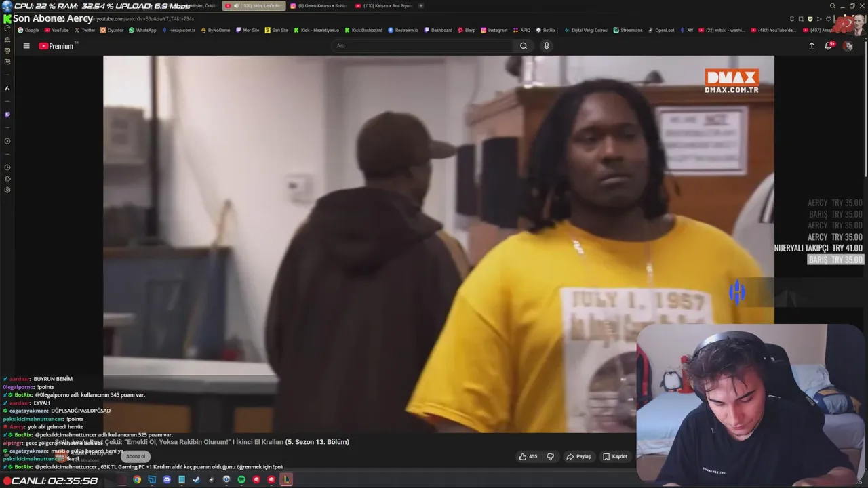The height and width of the screenshot is (488, 868).
Task: Click the search magnifier button
Action: tap(524, 46)
